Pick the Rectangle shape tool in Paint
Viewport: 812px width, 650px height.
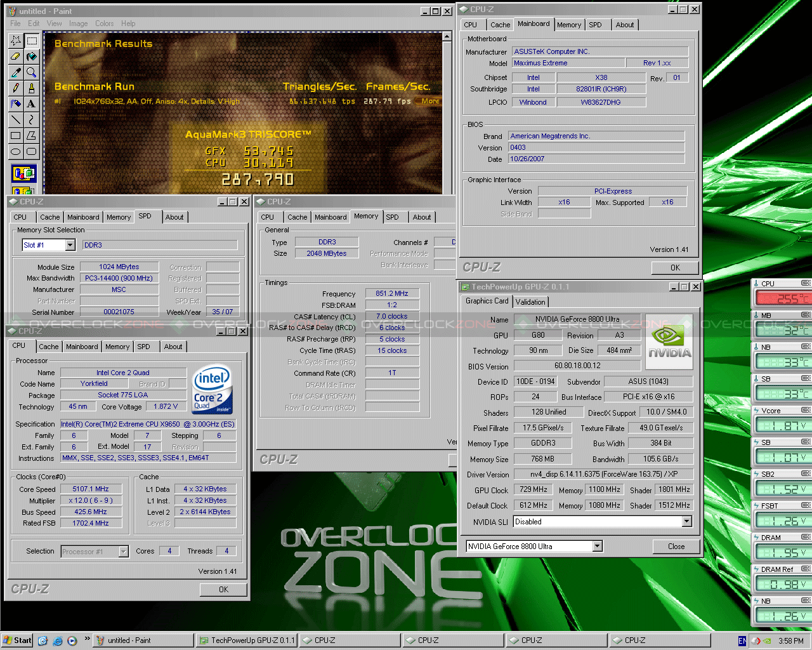pyautogui.click(x=16, y=135)
